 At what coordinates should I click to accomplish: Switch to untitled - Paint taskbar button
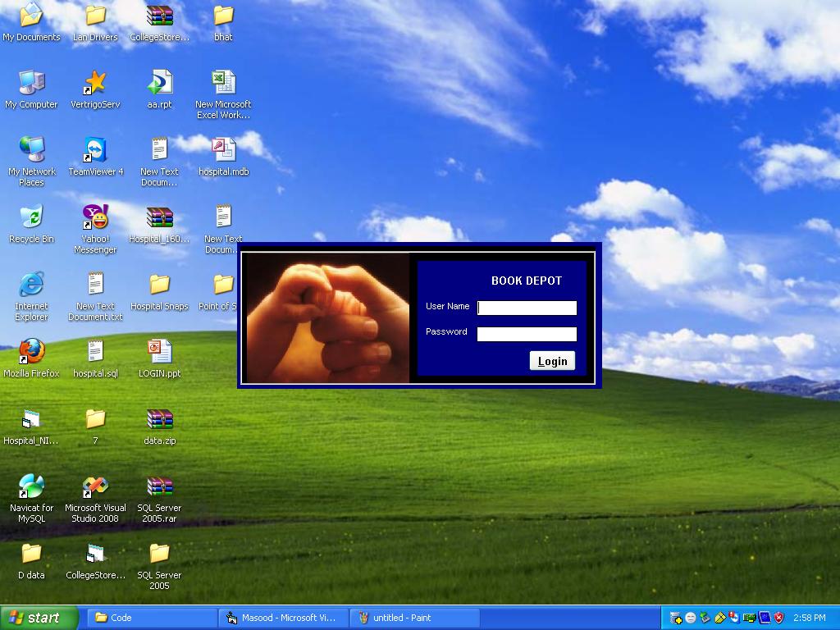coord(414,618)
